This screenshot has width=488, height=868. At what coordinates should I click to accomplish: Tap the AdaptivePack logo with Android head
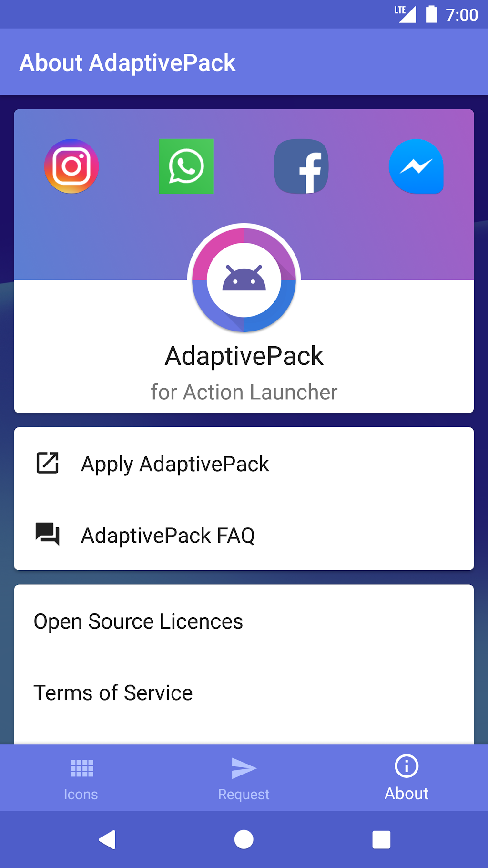(x=244, y=278)
